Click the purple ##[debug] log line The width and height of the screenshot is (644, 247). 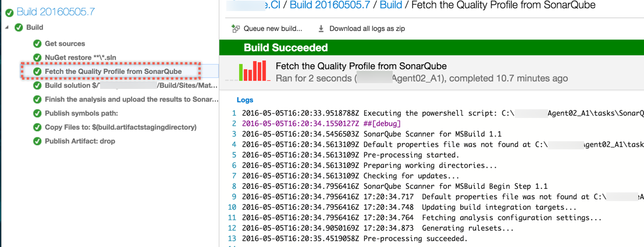pos(321,123)
